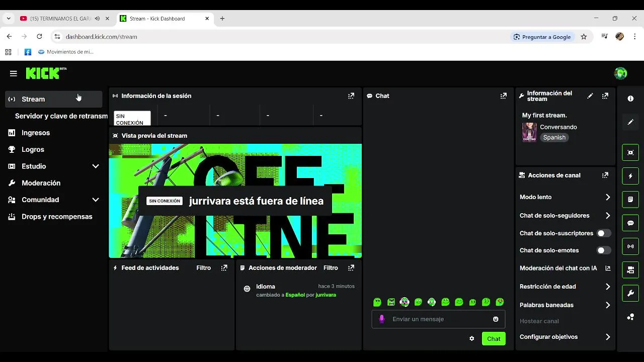The width and height of the screenshot is (644, 362).
Task: Toggle Chat de solo-emotes switch
Action: point(604,250)
